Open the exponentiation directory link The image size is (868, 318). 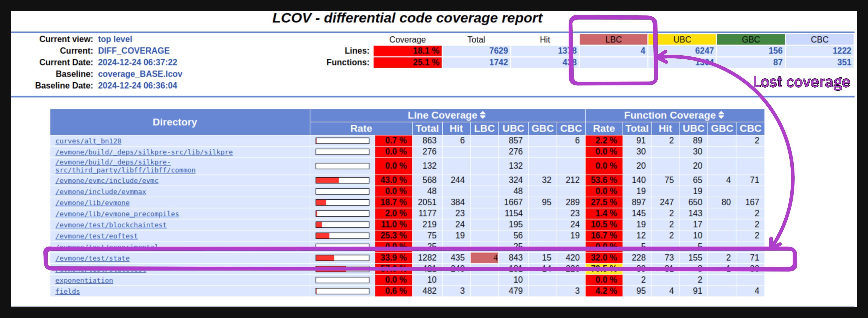84,280
